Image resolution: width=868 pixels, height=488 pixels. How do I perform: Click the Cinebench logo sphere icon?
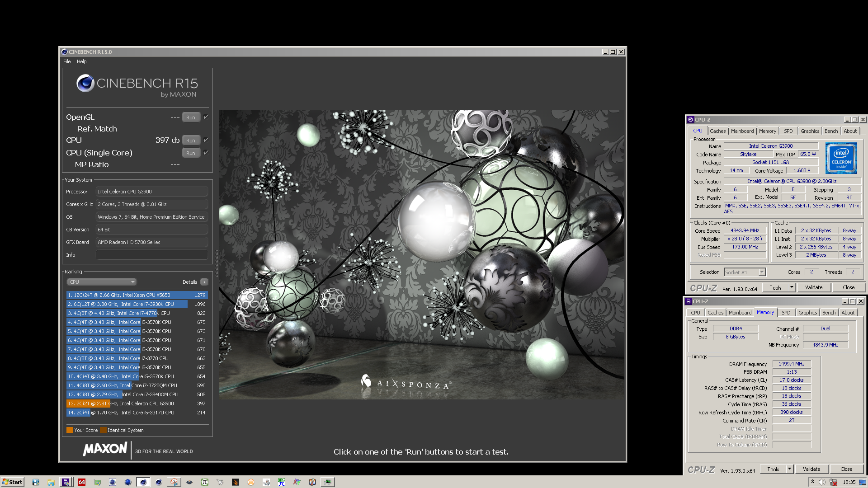click(x=85, y=83)
